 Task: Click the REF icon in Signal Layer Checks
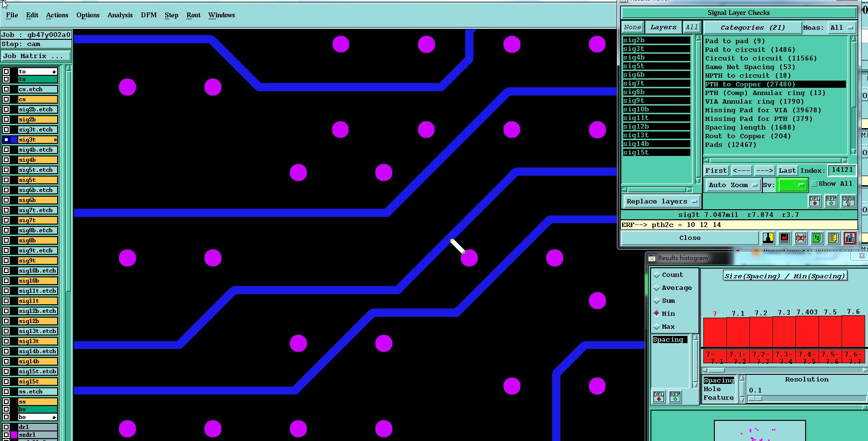click(x=831, y=201)
